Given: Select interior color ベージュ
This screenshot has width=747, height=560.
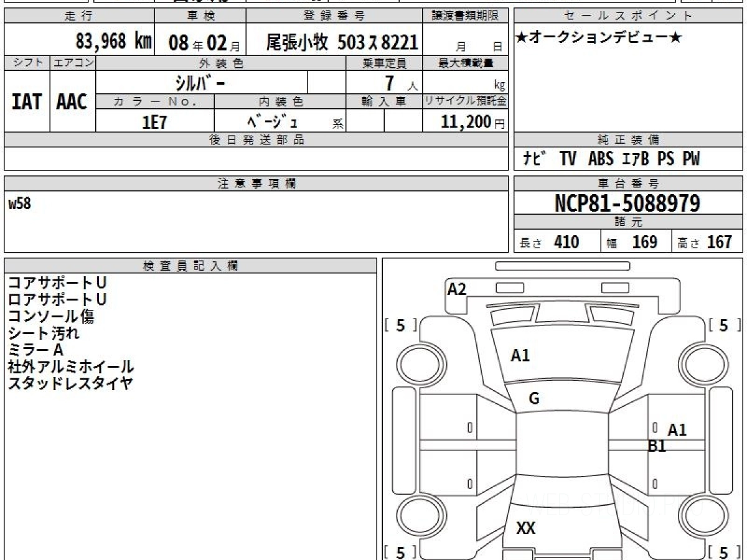Looking at the screenshot, I should point(272,121).
